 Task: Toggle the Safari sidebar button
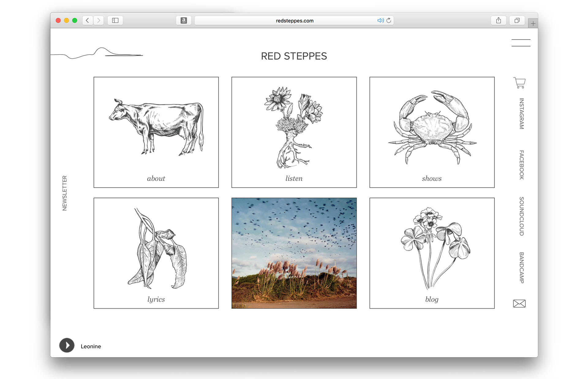pos(115,21)
